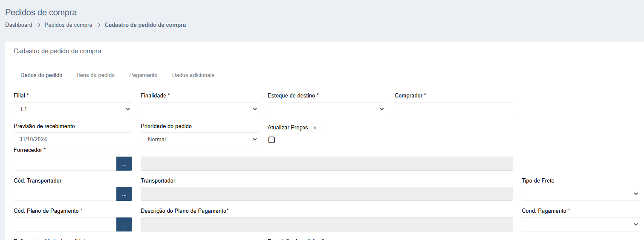Select the Dados do pedido tab
This screenshot has height=240, width=644.
tap(41, 75)
